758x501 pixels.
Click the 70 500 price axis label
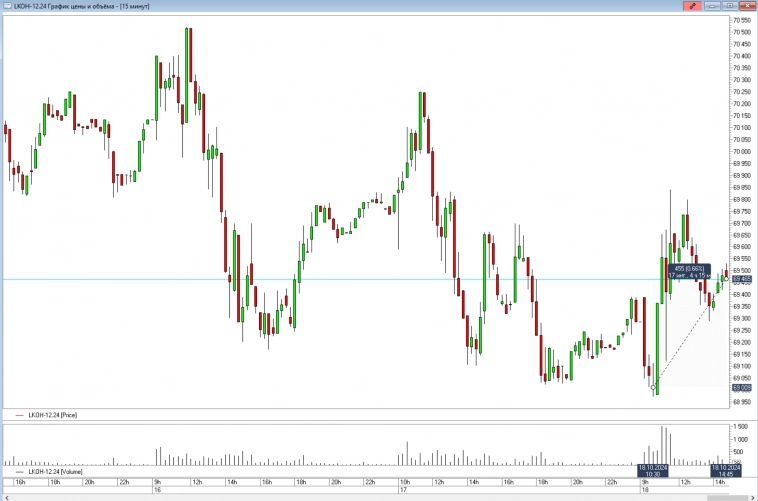[x=742, y=32]
